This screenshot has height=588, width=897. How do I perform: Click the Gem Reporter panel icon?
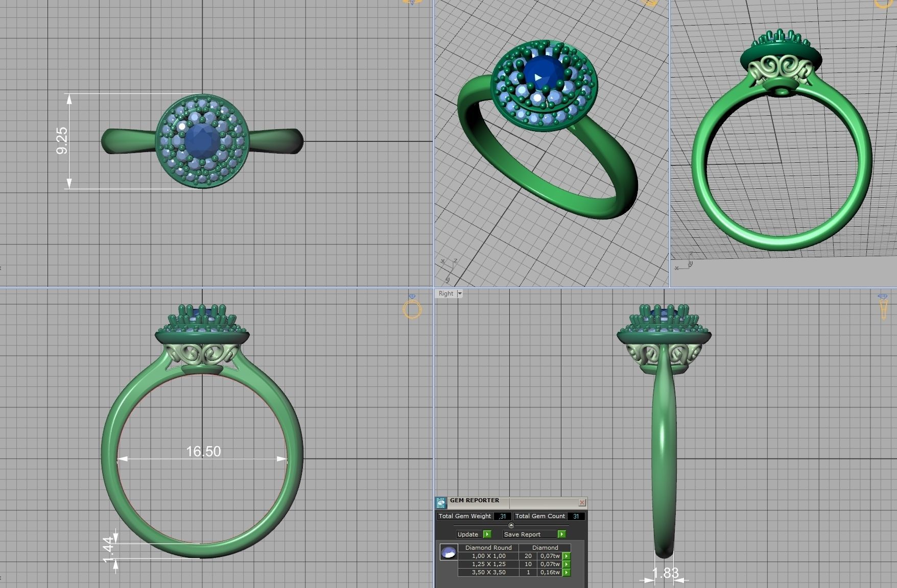pos(441,503)
